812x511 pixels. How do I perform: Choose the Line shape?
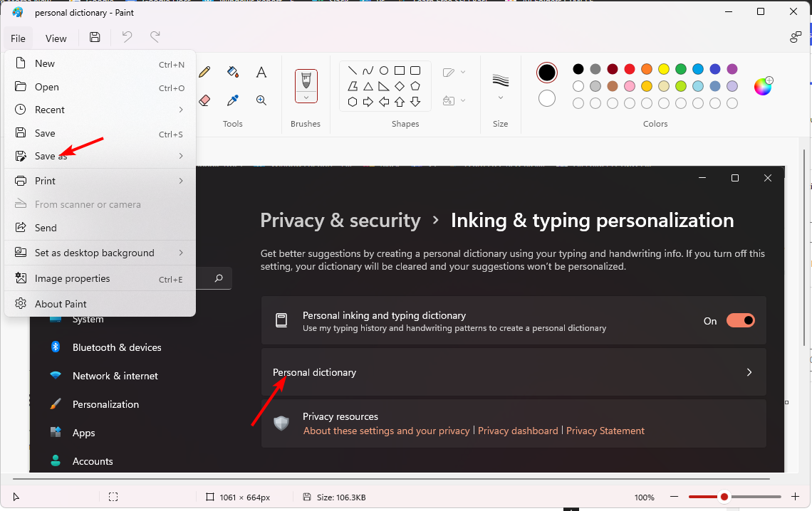352,70
